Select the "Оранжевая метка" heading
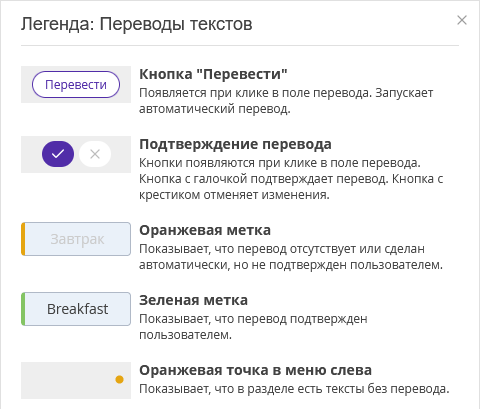The width and height of the screenshot is (480, 409). 205,230
